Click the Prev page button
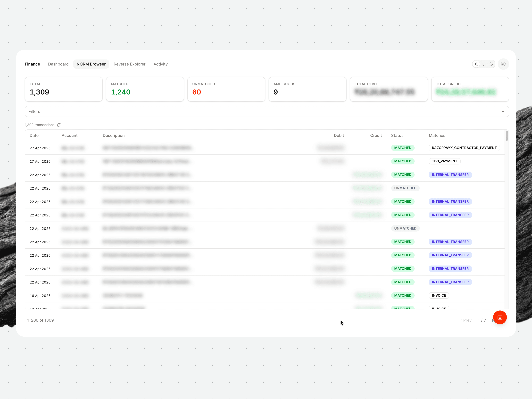Viewport: 532px width, 399px height. [466, 320]
